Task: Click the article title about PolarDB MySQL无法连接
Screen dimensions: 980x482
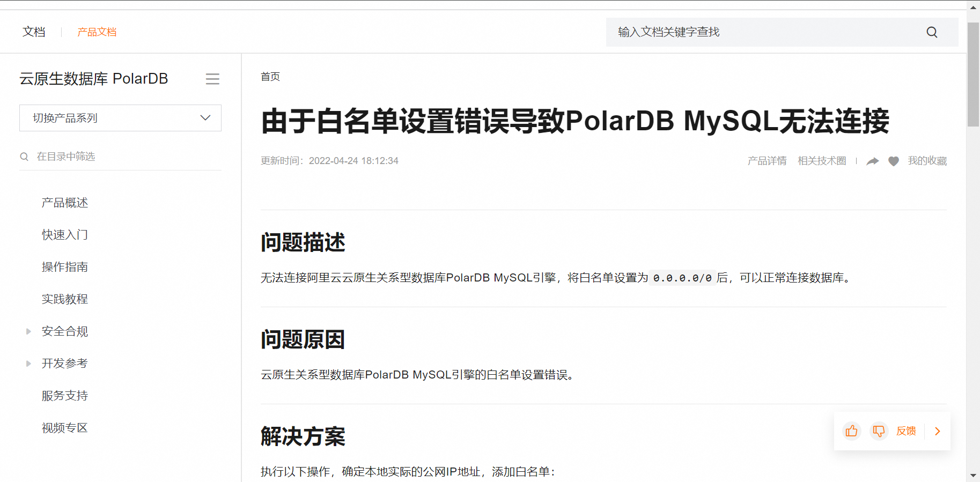Action: tap(575, 121)
